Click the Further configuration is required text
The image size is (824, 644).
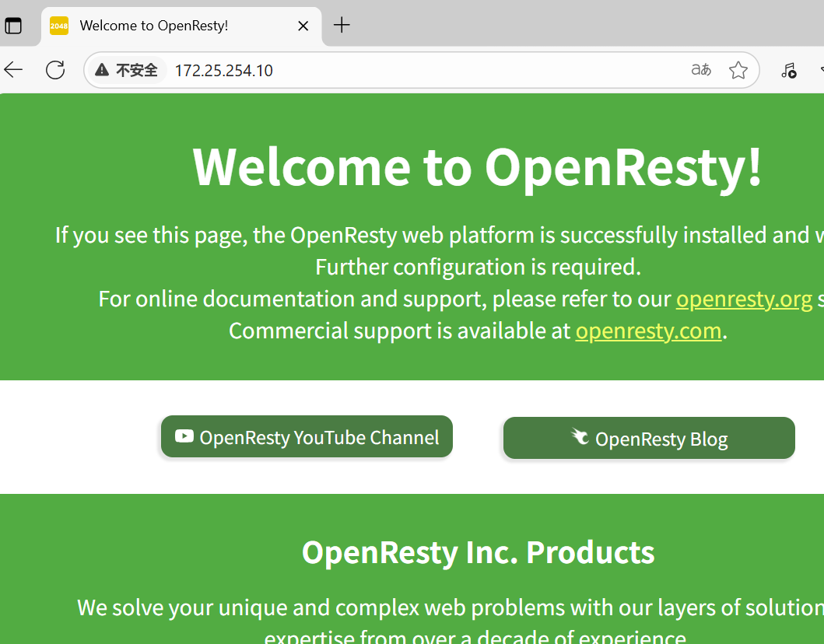[478, 267]
